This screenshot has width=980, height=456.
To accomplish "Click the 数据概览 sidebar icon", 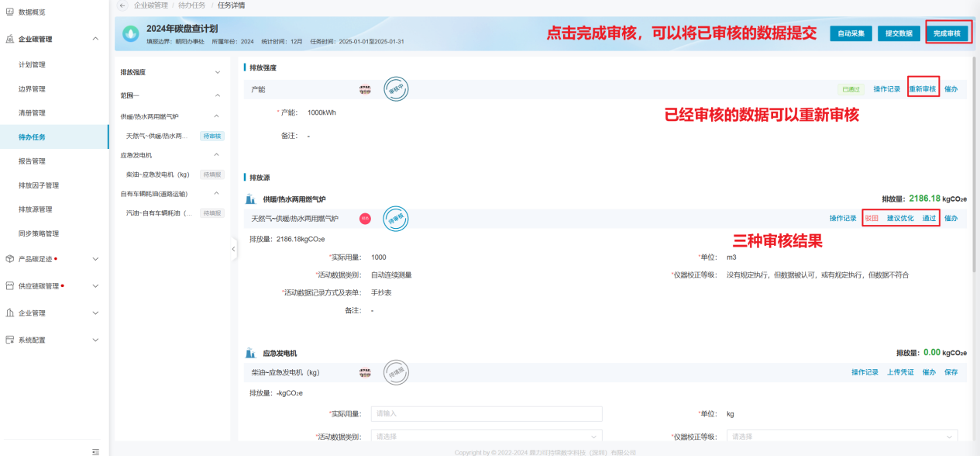I will 10,12.
